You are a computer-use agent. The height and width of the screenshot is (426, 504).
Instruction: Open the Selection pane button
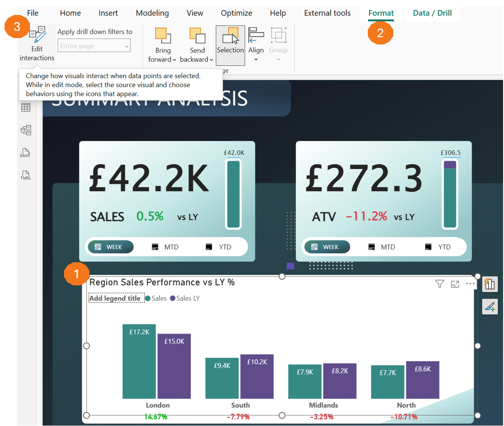pyautogui.click(x=231, y=45)
